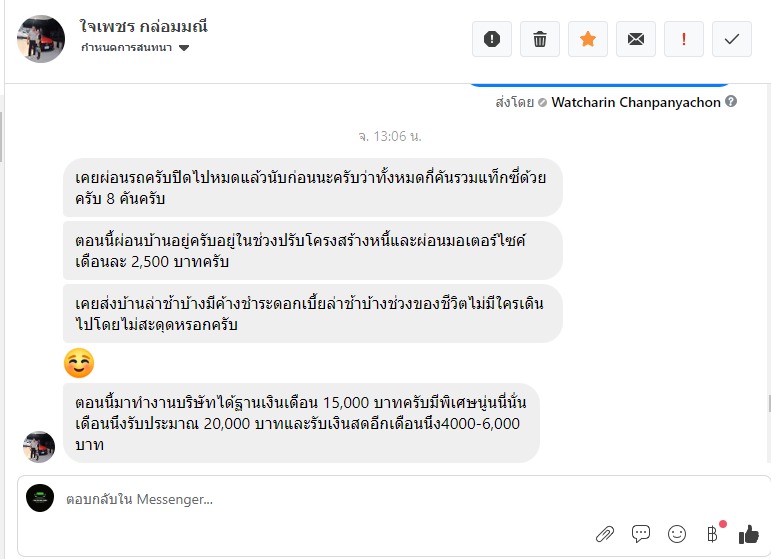771x559 pixels.
Task: Click the contact's profile photo in header
Action: point(42,39)
